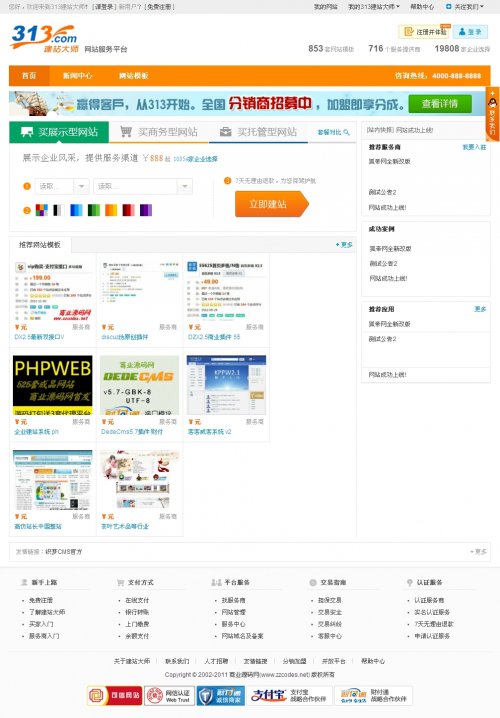
Task: Pick the red color swatch
Action: point(129,210)
